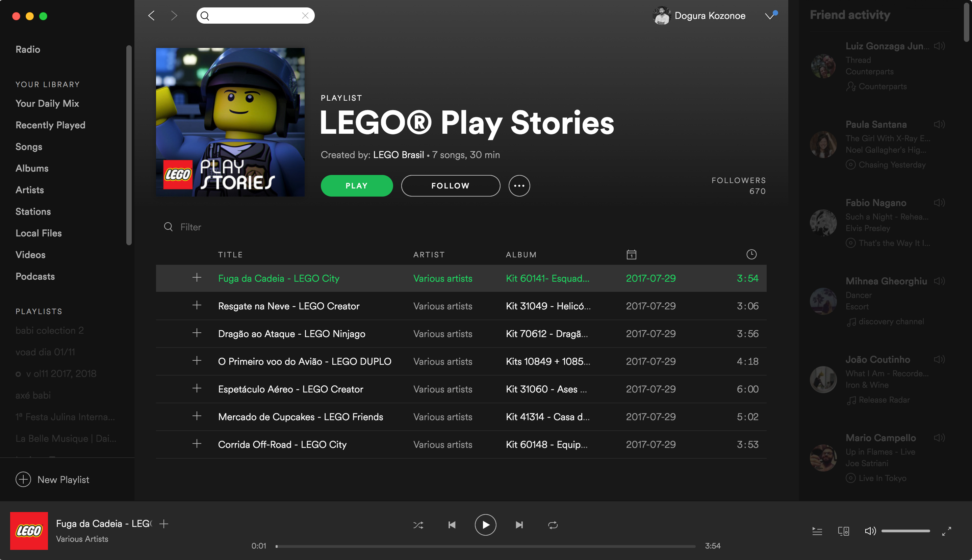972x560 pixels.
Task: Open album Kit 60141- Esquad...
Action: (x=547, y=278)
